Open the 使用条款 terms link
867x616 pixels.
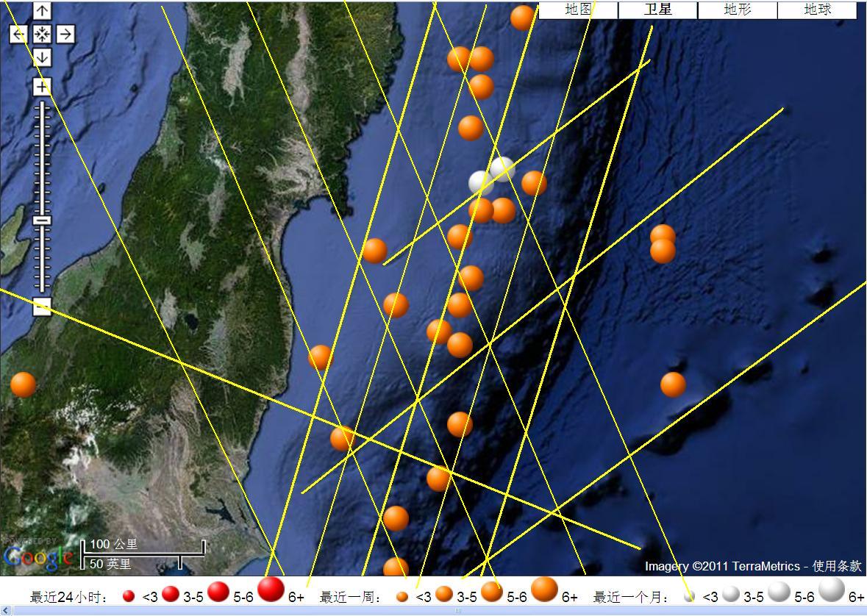coord(836,566)
